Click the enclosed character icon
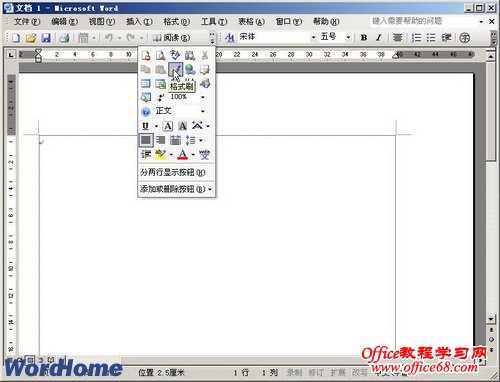The height and width of the screenshot is (382, 500). click(465, 38)
